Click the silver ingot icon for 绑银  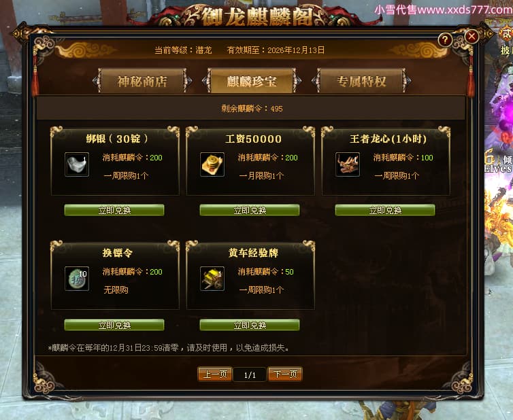click(x=77, y=164)
